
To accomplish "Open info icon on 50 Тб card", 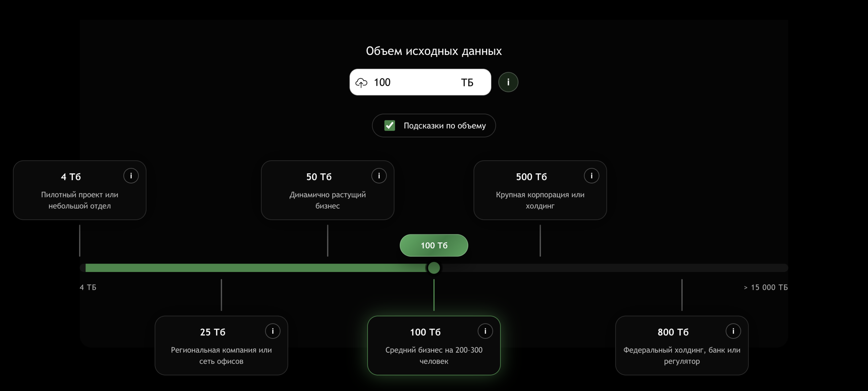I will (379, 176).
